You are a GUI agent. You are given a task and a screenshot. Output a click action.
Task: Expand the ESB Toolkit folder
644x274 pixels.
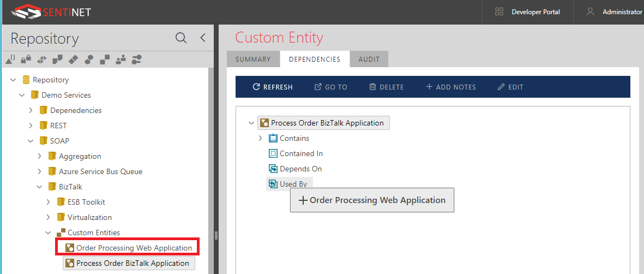49,202
